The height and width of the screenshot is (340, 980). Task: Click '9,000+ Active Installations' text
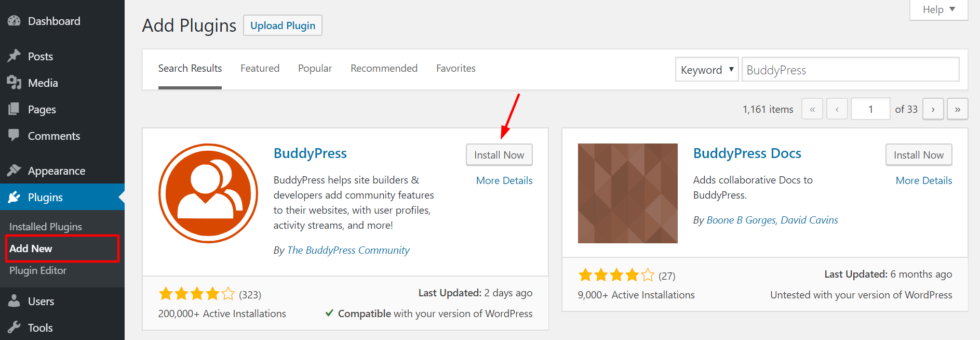click(636, 295)
